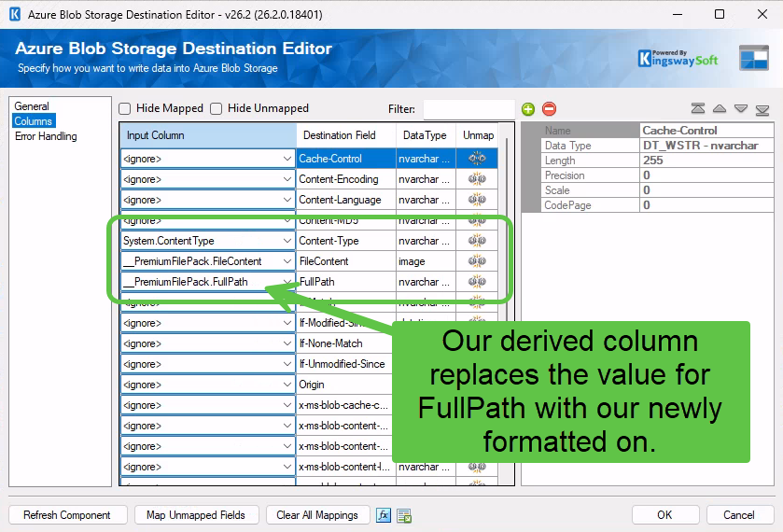Image resolution: width=783 pixels, height=532 pixels.
Task: Select the Origin destination field
Action: [x=344, y=385]
